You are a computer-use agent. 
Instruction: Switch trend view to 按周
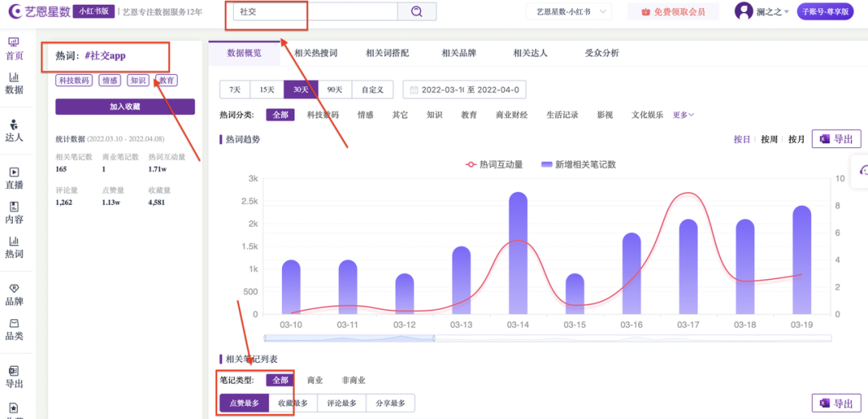(x=769, y=140)
